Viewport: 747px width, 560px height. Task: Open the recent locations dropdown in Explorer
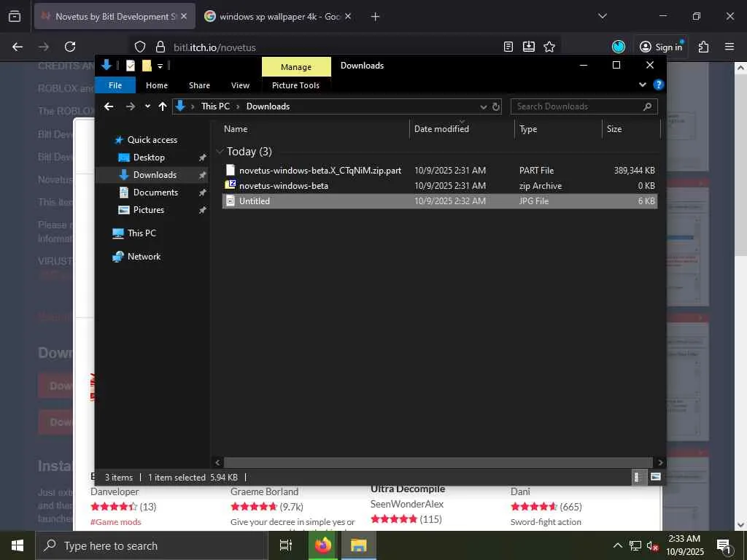click(147, 106)
